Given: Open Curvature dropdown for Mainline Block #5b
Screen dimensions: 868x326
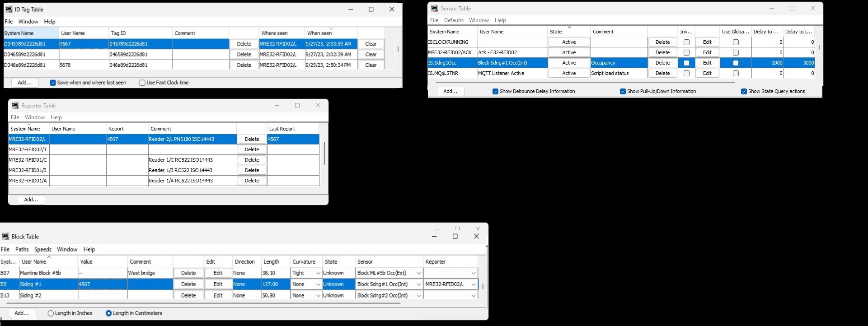Looking at the screenshot, I should point(318,273).
